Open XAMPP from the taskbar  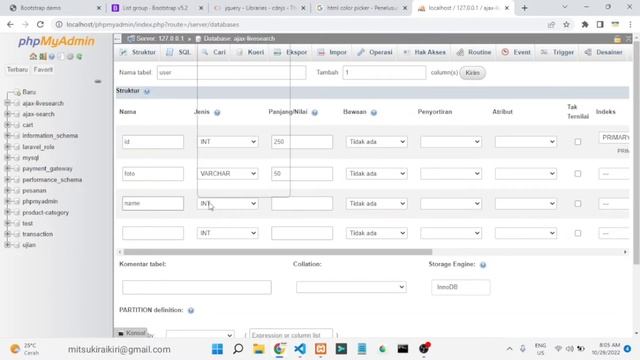[x=320, y=349]
